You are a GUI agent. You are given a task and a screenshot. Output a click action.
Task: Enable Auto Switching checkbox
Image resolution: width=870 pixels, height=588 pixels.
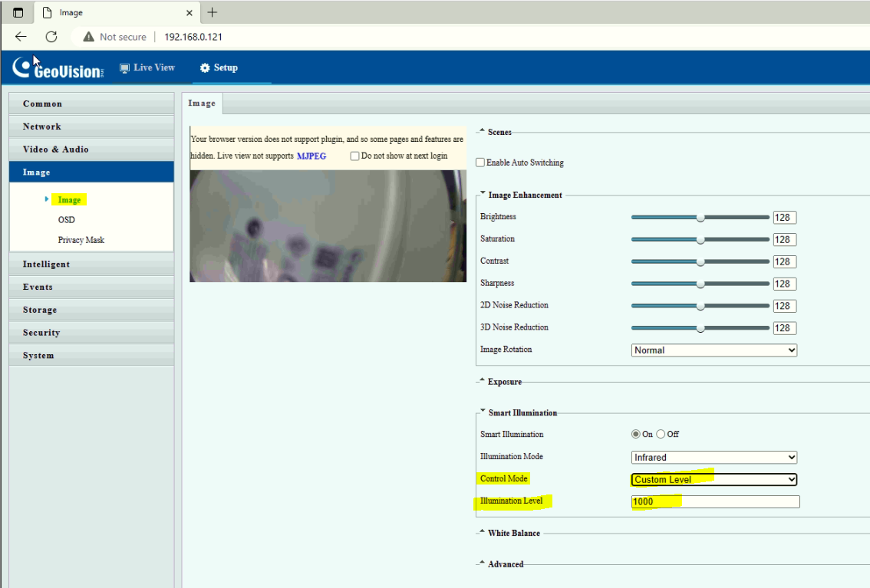[x=480, y=163]
